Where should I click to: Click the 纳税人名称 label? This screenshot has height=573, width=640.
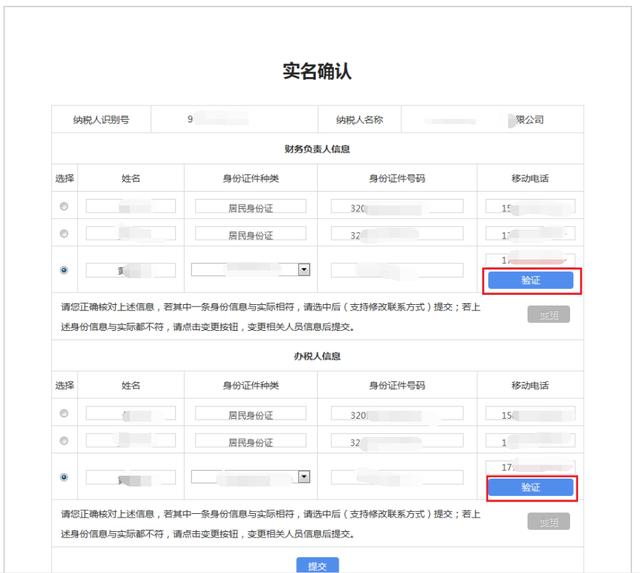click(359, 120)
